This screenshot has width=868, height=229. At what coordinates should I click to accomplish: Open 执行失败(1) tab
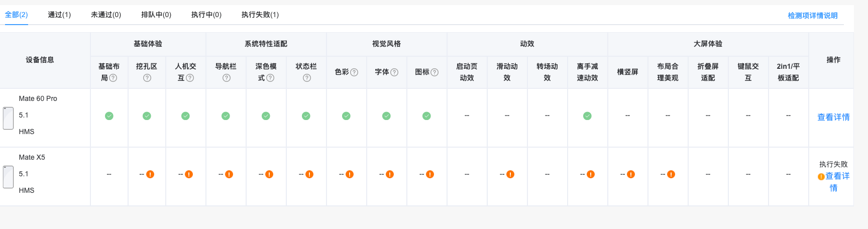point(260,15)
